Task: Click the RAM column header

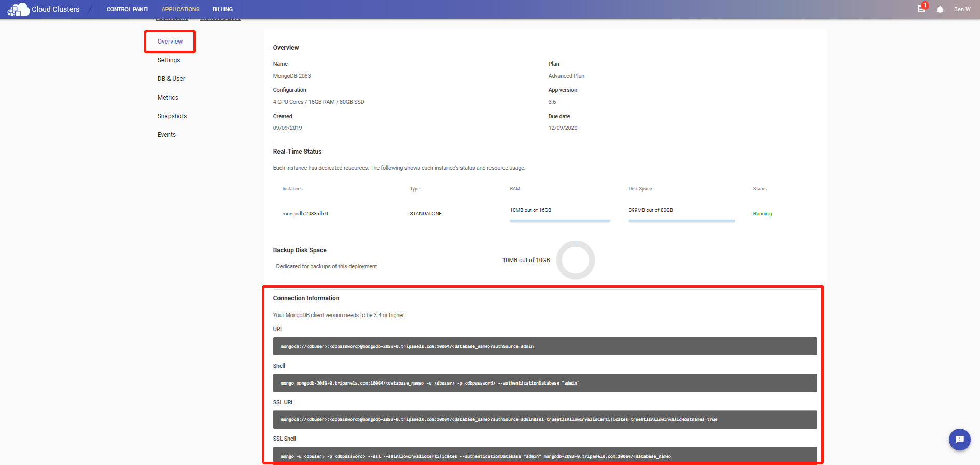Action: [x=515, y=189]
